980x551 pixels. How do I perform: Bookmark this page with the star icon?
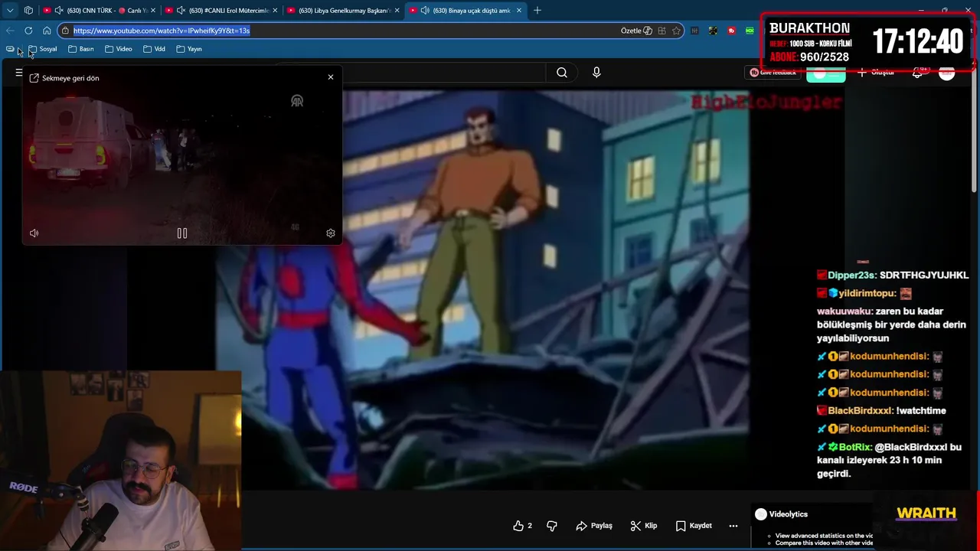coord(676,31)
